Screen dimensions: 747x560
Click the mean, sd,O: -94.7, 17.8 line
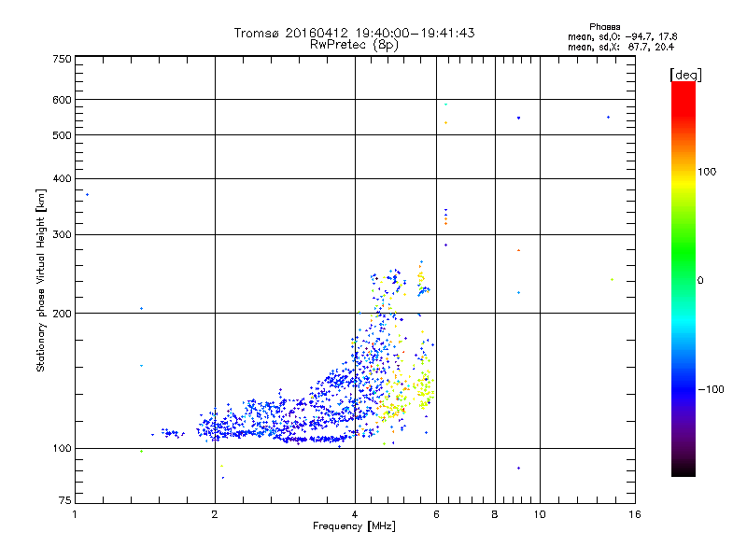pyautogui.click(x=622, y=36)
